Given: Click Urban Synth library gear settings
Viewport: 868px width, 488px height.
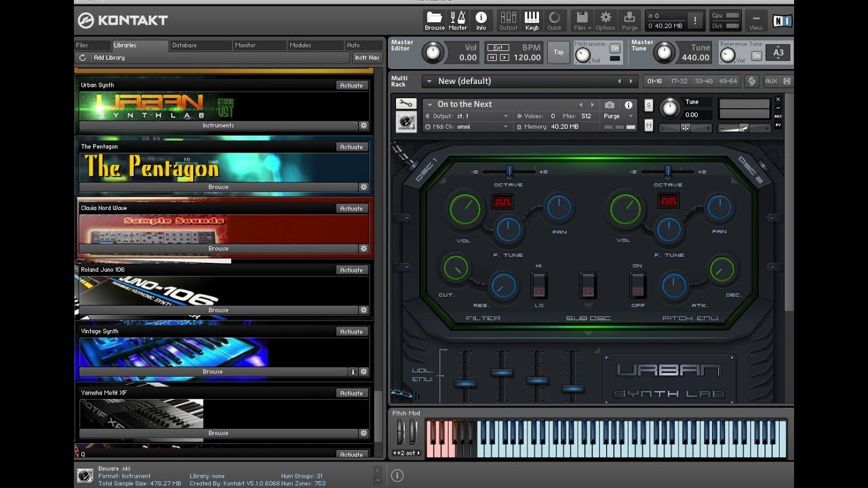Looking at the screenshot, I should click(363, 125).
